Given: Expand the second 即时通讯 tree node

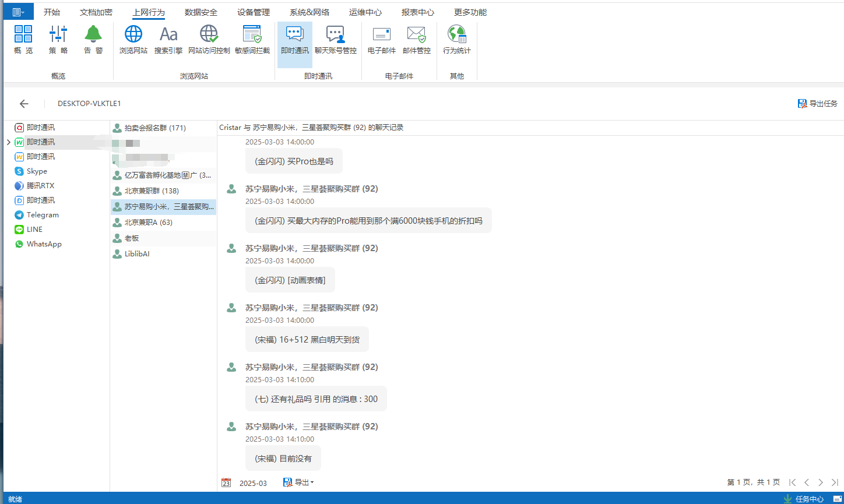Looking at the screenshot, I should (8, 142).
